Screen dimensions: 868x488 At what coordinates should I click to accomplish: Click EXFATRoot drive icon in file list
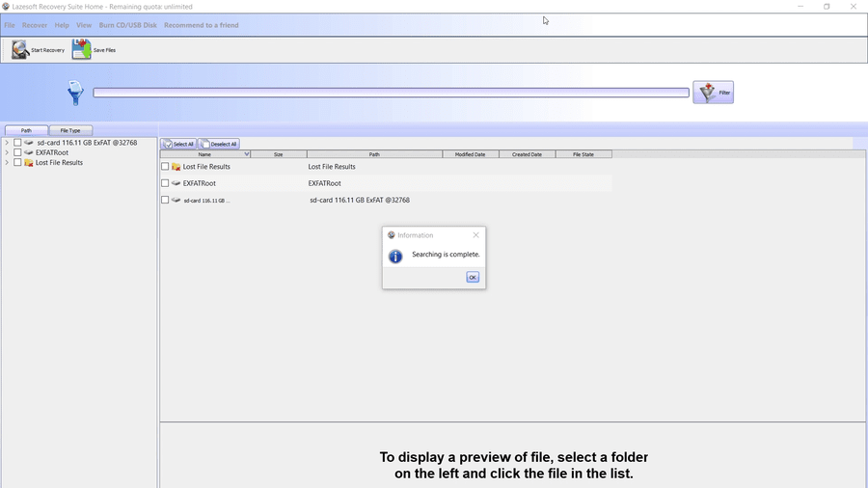point(176,183)
